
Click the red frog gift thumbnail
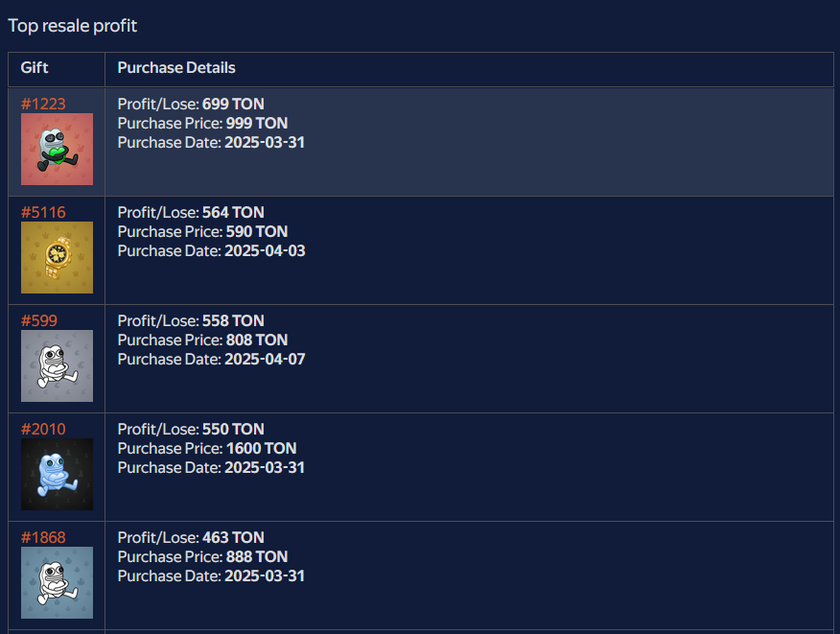(57, 149)
